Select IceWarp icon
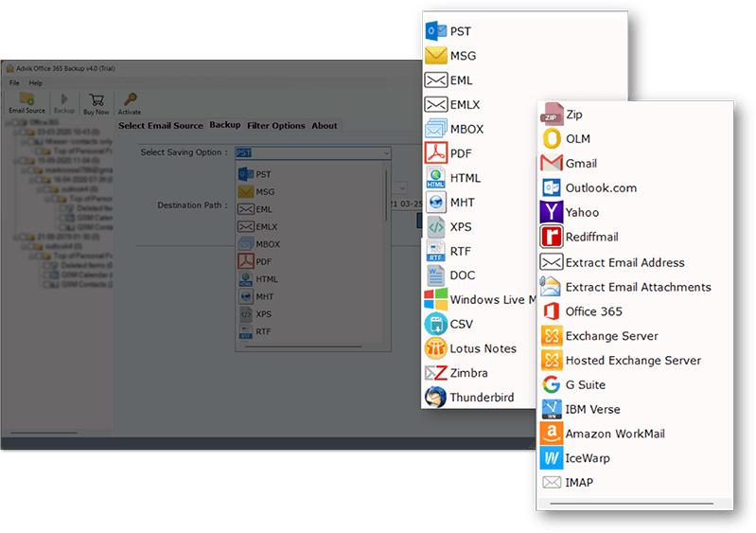Image resolution: width=756 pixels, height=533 pixels. coord(552,458)
